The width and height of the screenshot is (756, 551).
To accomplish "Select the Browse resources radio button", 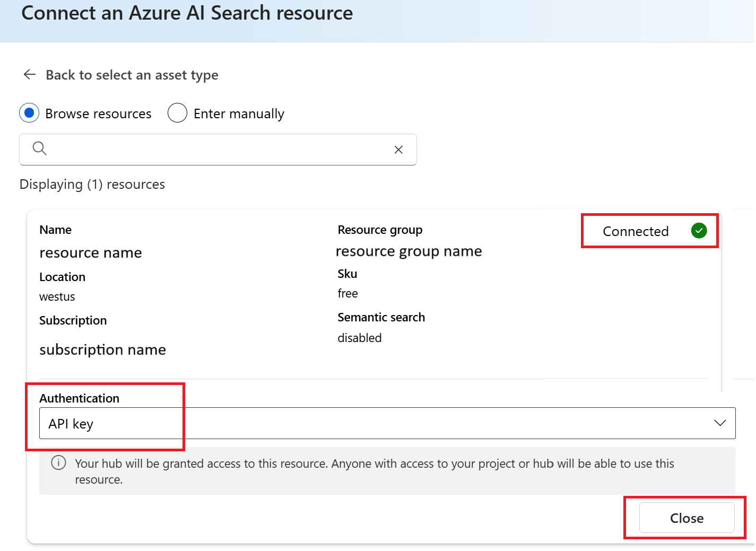I will (x=30, y=113).
